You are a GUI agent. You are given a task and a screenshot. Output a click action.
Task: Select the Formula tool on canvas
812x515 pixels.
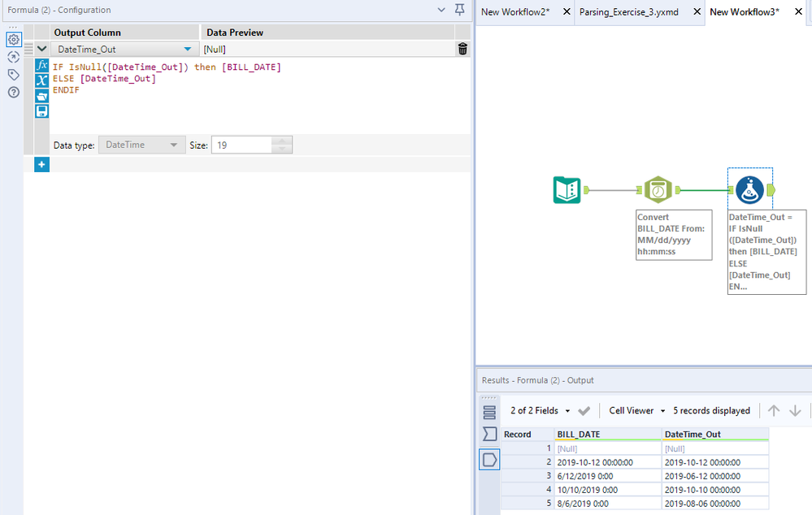(x=749, y=190)
